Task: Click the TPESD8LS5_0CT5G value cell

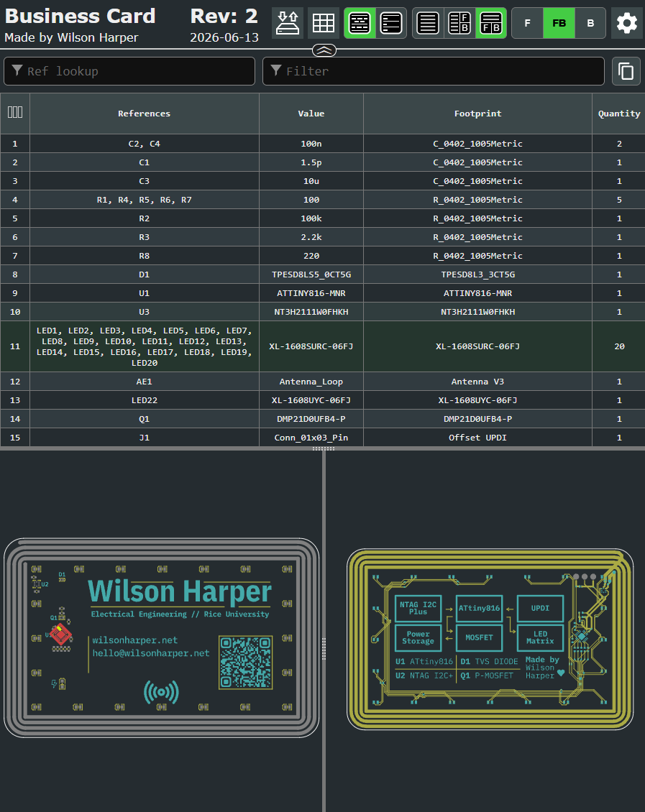Action: (311, 274)
